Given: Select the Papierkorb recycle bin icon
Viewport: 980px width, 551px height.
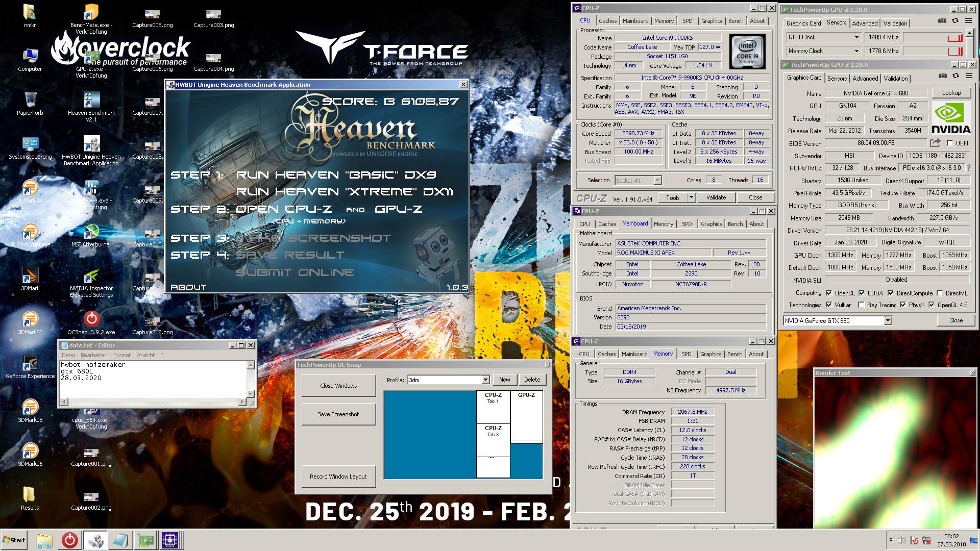Looking at the screenshot, I should 30,104.
